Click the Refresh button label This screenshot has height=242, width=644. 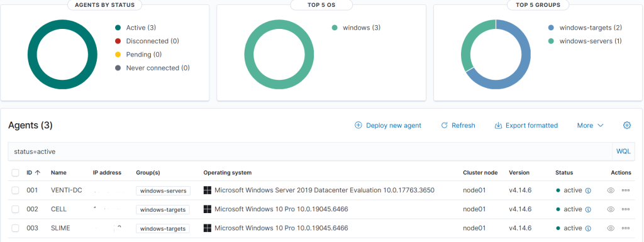coord(464,126)
